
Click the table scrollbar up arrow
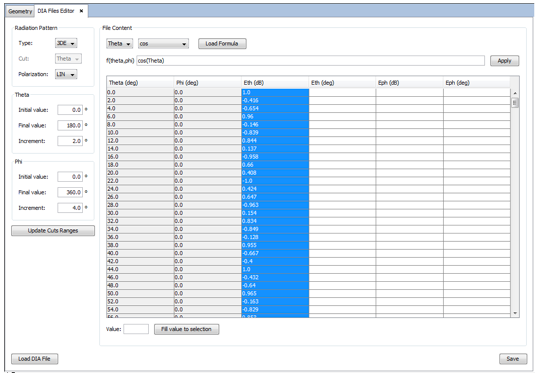point(515,93)
